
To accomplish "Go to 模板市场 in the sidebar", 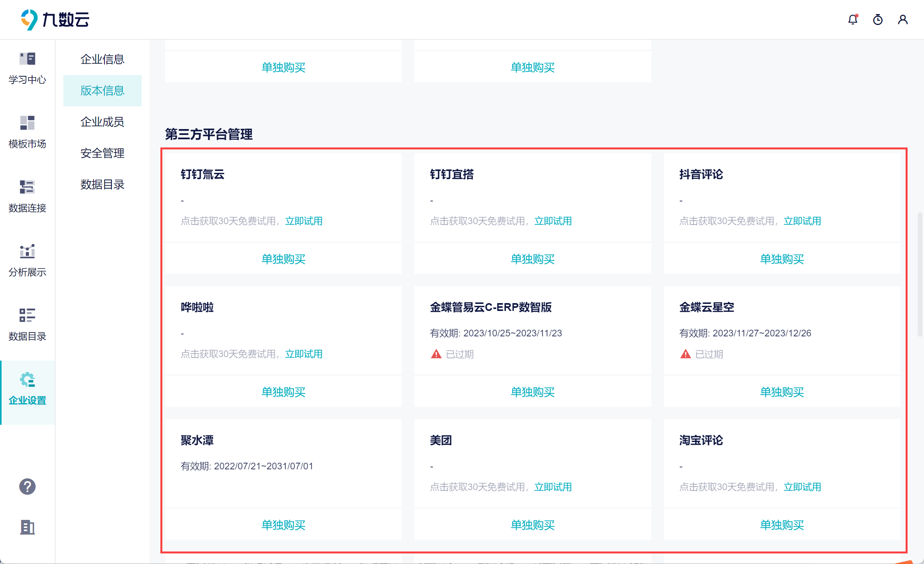I will click(27, 132).
